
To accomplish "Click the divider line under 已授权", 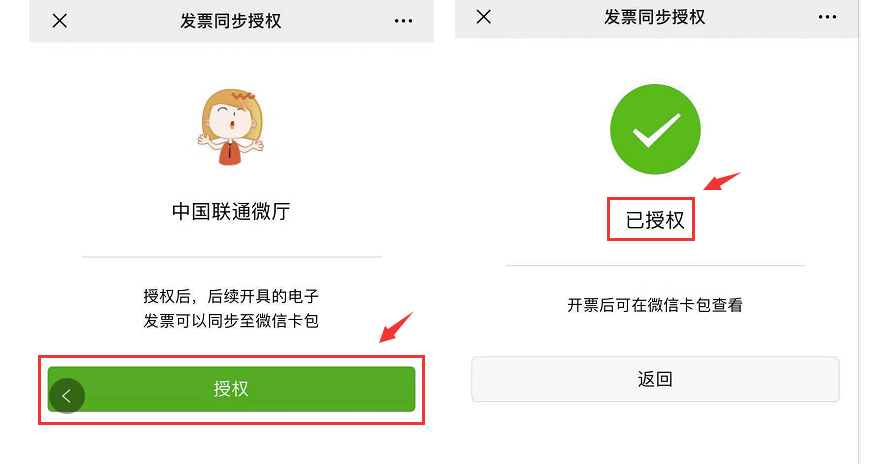I will click(x=655, y=265).
